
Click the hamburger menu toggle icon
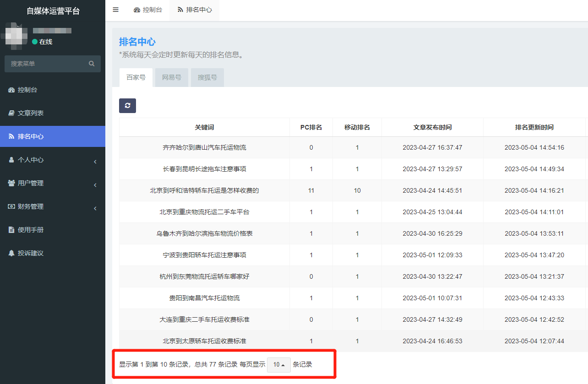click(115, 10)
